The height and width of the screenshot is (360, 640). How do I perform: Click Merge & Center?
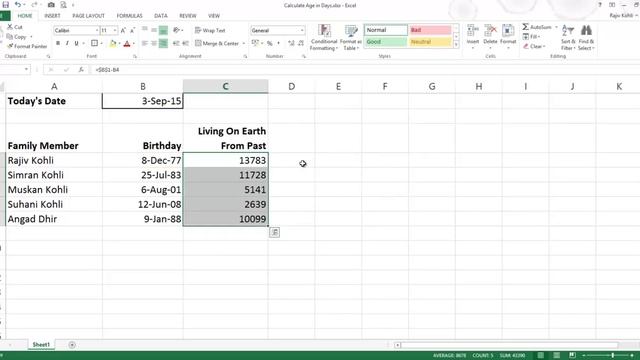pos(217,43)
